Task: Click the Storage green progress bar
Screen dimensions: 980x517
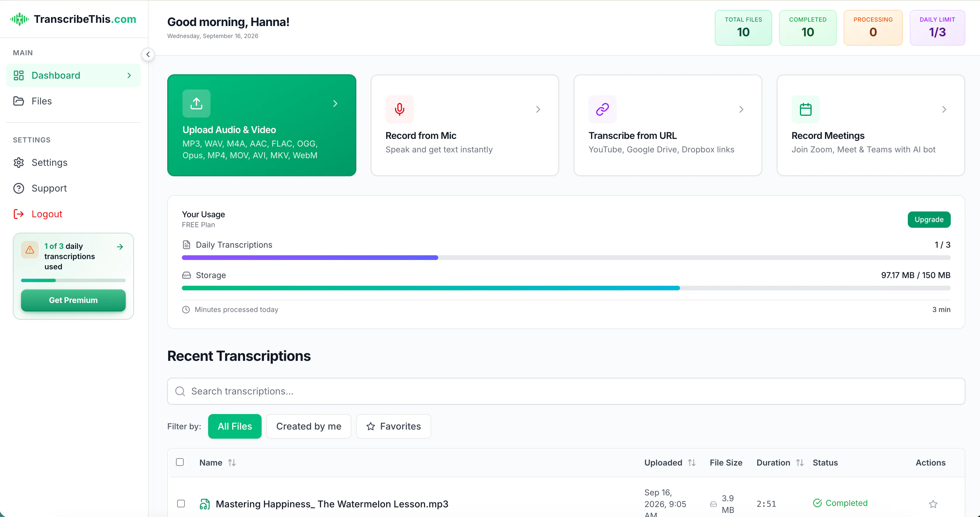Action: pos(566,288)
